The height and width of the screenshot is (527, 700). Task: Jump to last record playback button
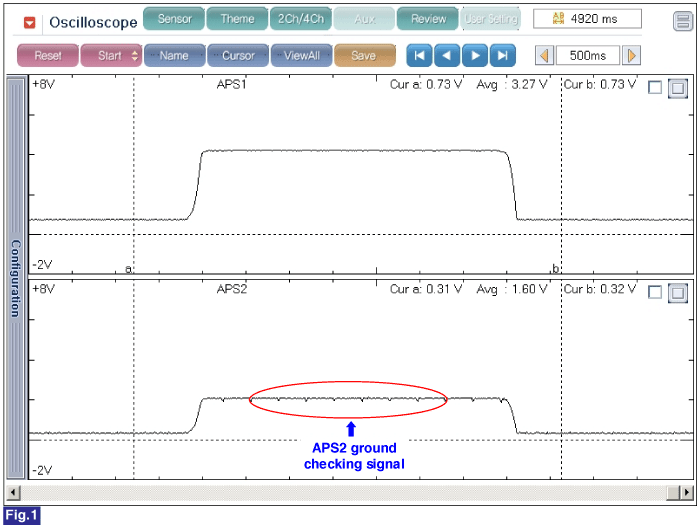[x=503, y=55]
